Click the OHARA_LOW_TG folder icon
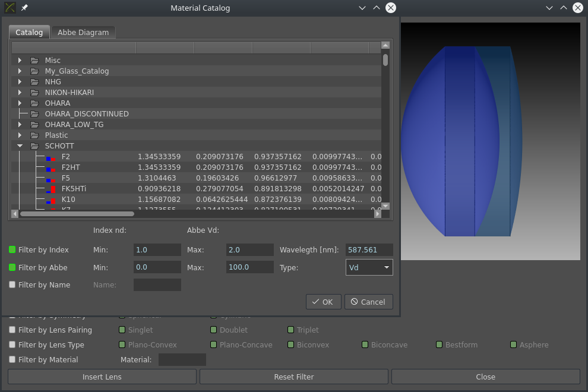This screenshot has height=392, width=588. [35, 125]
